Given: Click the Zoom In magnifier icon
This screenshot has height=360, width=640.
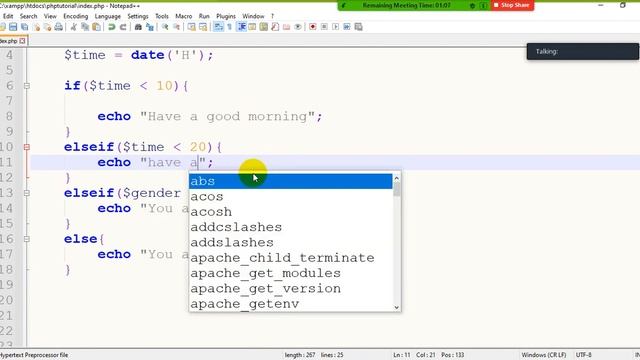Looking at the screenshot, I should (x=165, y=27).
